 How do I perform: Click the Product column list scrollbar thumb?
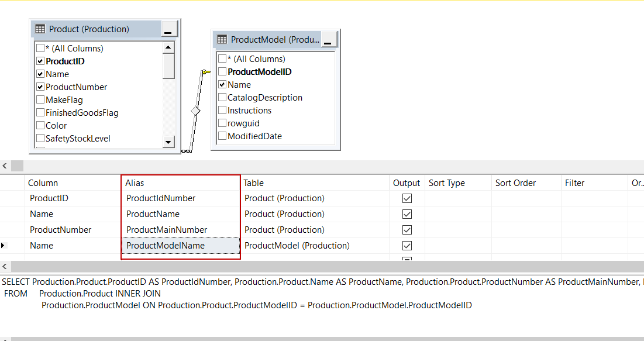tap(168, 66)
